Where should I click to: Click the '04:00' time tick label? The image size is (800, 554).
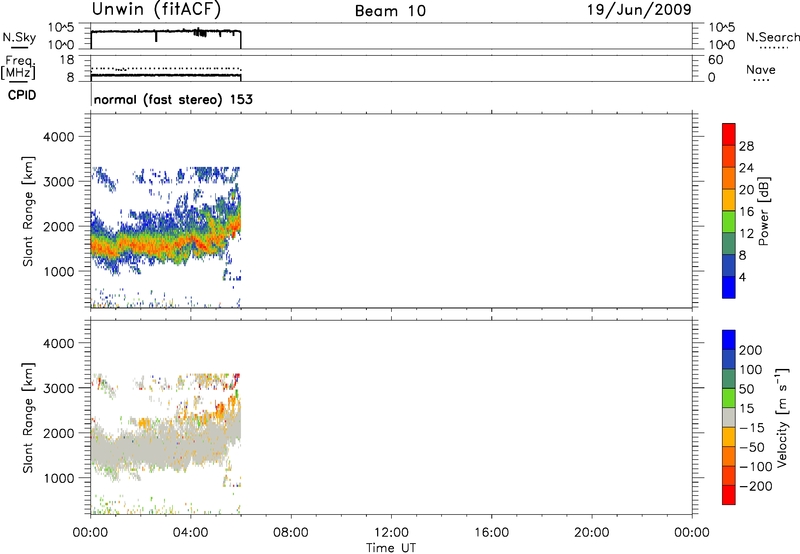click(x=190, y=533)
